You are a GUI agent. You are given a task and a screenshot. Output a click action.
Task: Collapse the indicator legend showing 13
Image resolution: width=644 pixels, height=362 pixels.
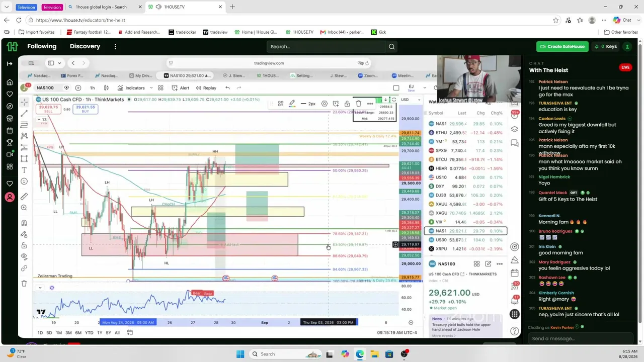click(42, 120)
